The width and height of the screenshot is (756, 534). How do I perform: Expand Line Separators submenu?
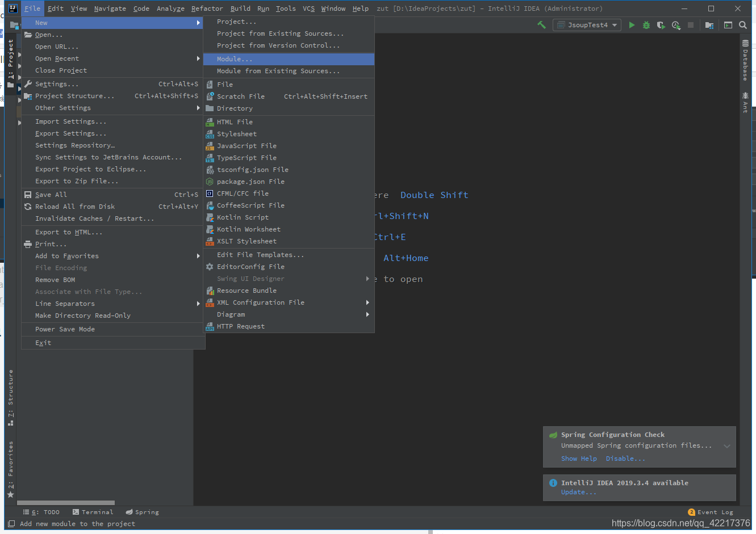(112, 304)
